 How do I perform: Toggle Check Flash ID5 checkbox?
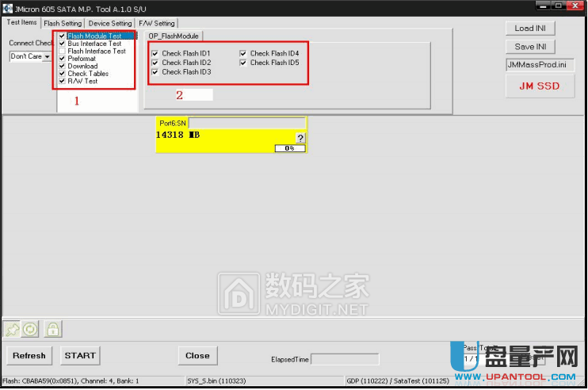point(243,63)
